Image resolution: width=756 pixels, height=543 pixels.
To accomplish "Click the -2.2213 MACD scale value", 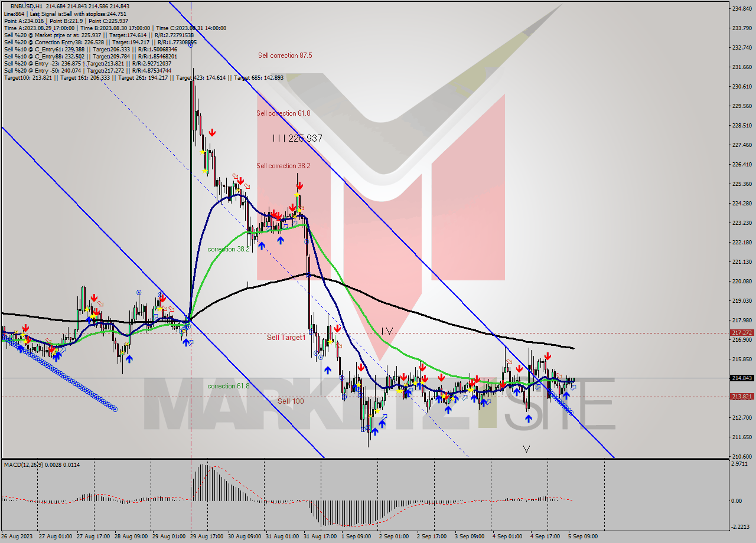I will (x=742, y=527).
